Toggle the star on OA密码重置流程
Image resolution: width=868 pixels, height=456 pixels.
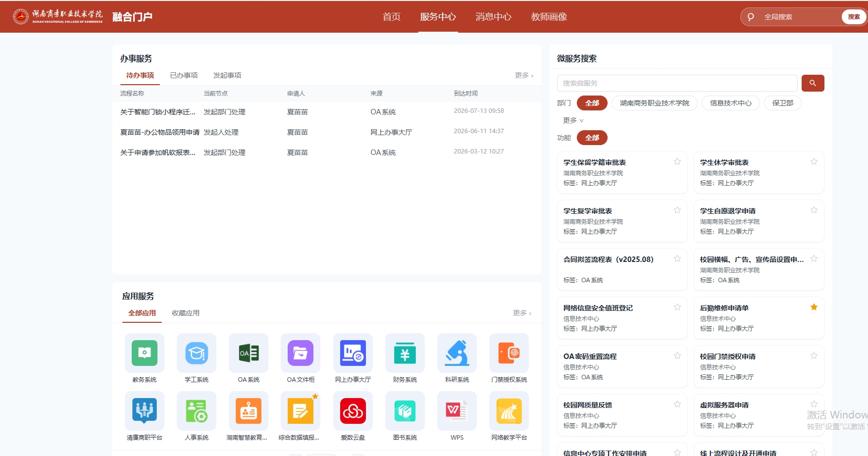[677, 355]
